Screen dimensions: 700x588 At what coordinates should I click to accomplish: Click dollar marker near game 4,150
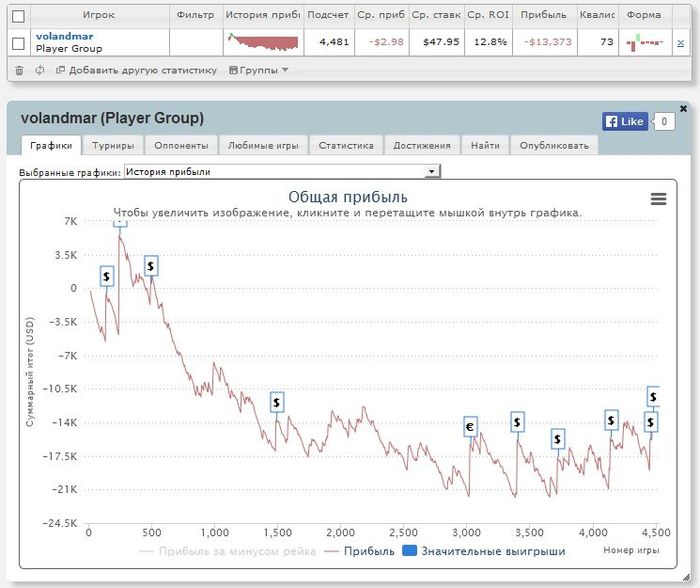611,420
